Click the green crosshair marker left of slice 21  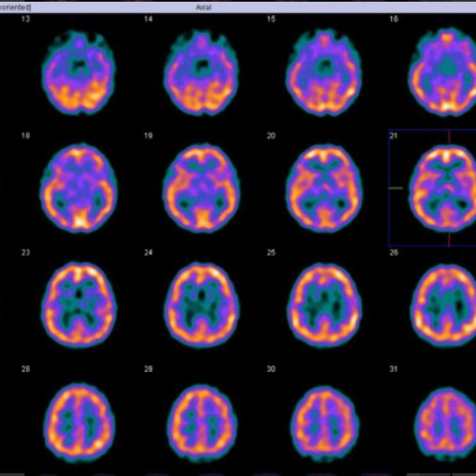396,188
